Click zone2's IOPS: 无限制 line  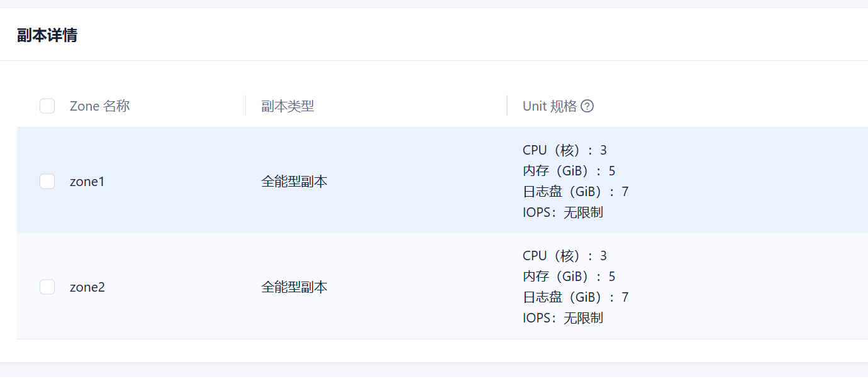click(562, 318)
